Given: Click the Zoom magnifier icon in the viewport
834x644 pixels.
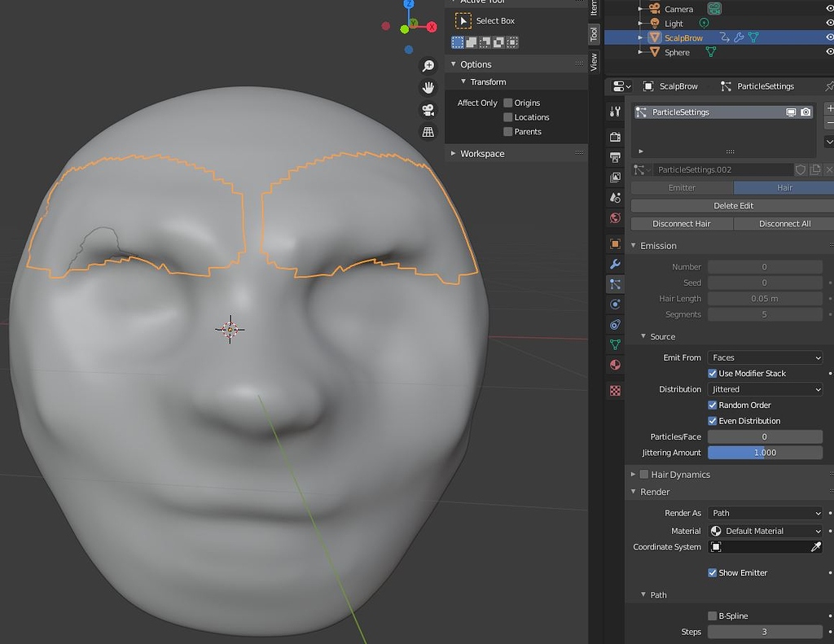Looking at the screenshot, I should pyautogui.click(x=428, y=65).
